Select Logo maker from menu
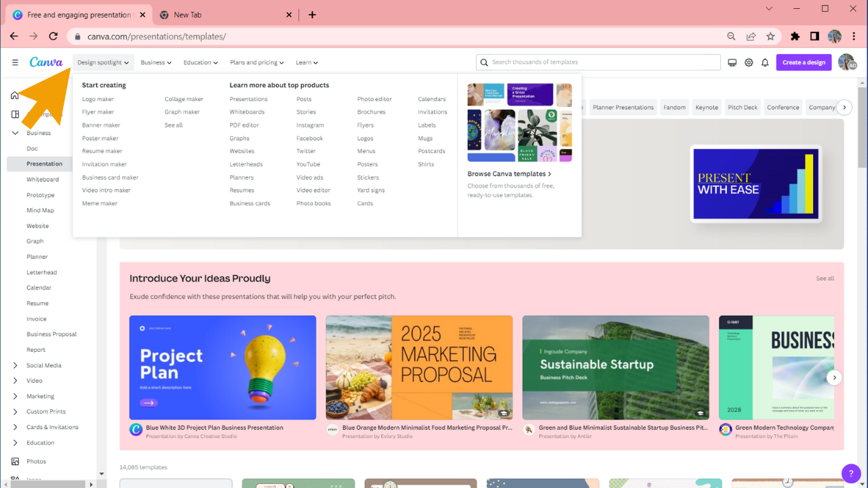 [98, 99]
